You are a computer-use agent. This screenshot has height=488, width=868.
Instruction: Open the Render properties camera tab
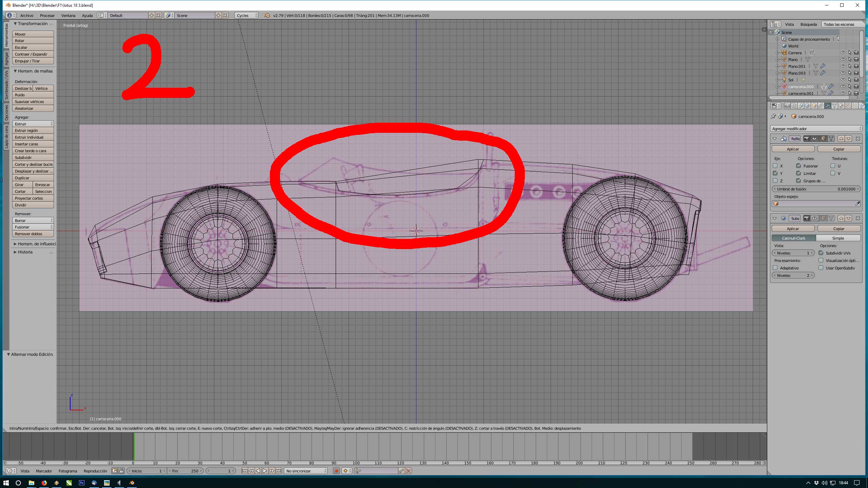pyautogui.click(x=787, y=106)
